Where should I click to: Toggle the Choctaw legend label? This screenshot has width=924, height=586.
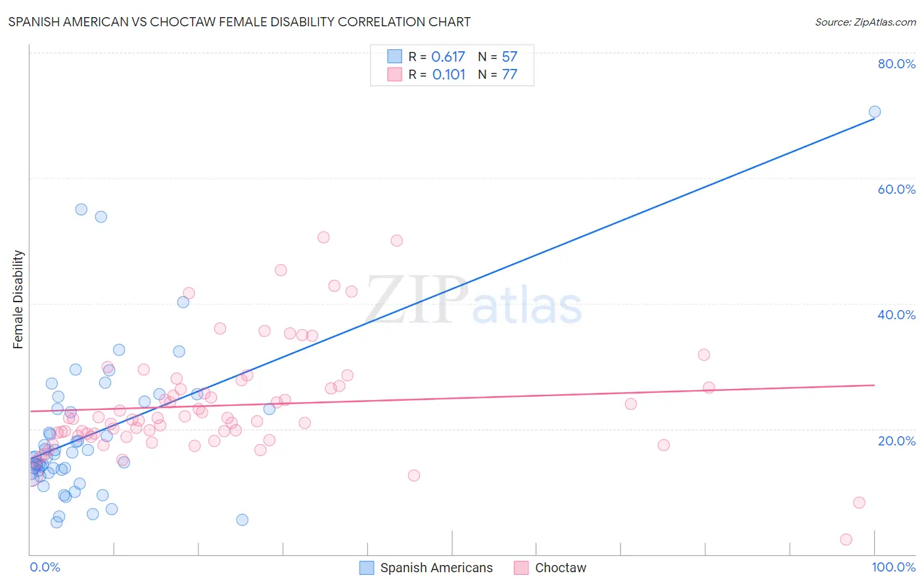pos(561,568)
